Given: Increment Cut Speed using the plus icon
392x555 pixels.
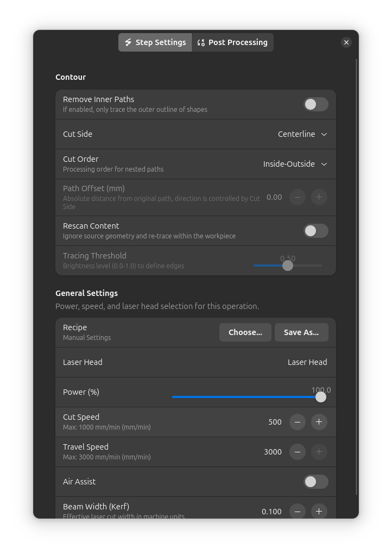Looking at the screenshot, I should point(319,422).
